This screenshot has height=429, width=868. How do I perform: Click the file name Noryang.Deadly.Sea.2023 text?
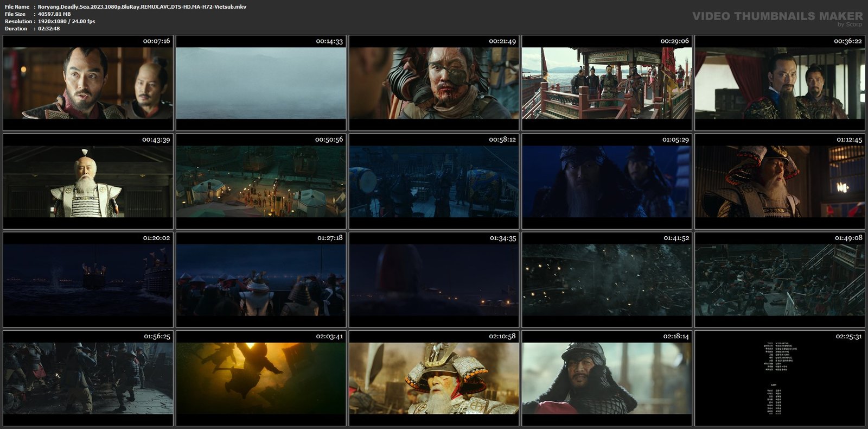[x=142, y=7]
